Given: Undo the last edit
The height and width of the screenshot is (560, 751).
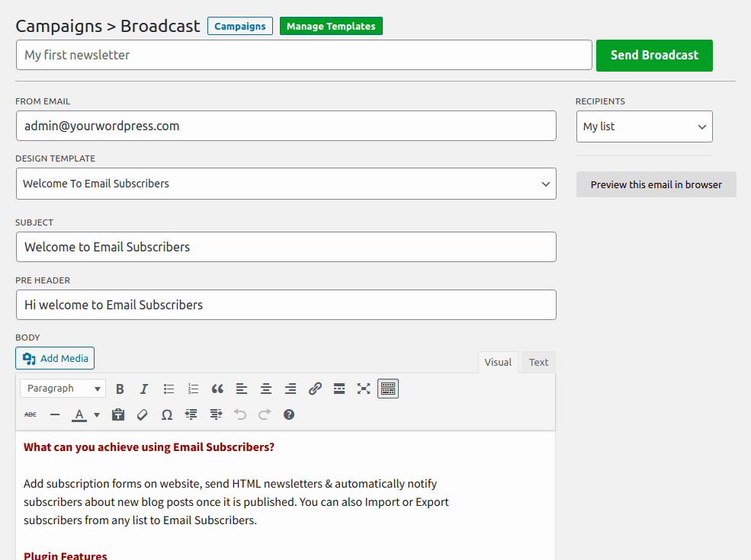Looking at the screenshot, I should click(x=240, y=414).
